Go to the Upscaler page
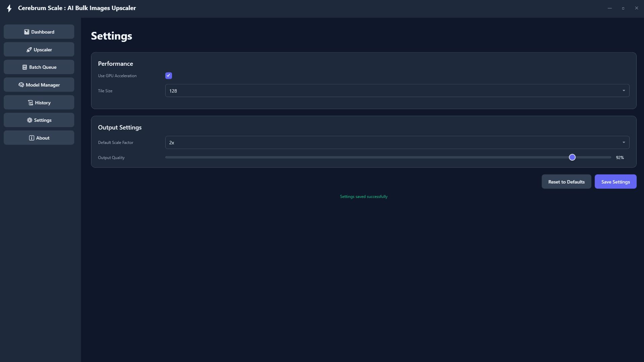Image resolution: width=644 pixels, height=362 pixels. [x=39, y=49]
